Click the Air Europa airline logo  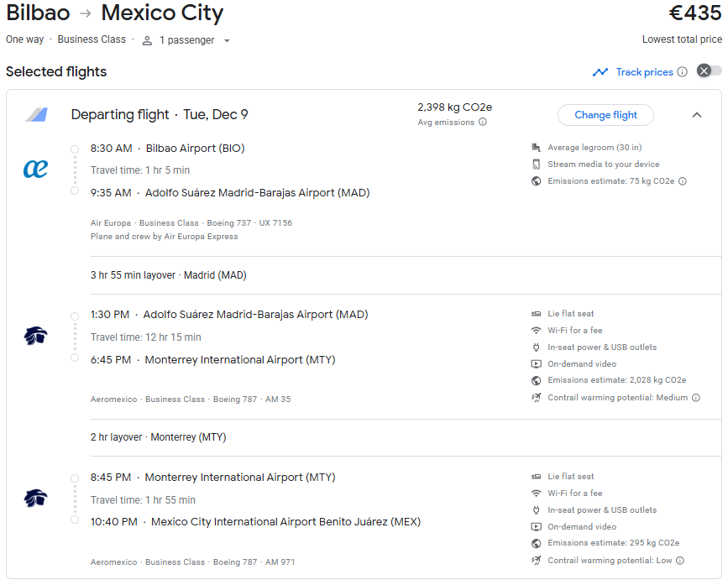click(x=35, y=170)
